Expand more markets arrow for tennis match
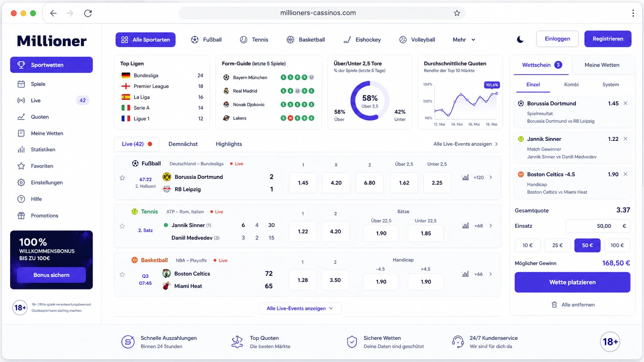 491,226
